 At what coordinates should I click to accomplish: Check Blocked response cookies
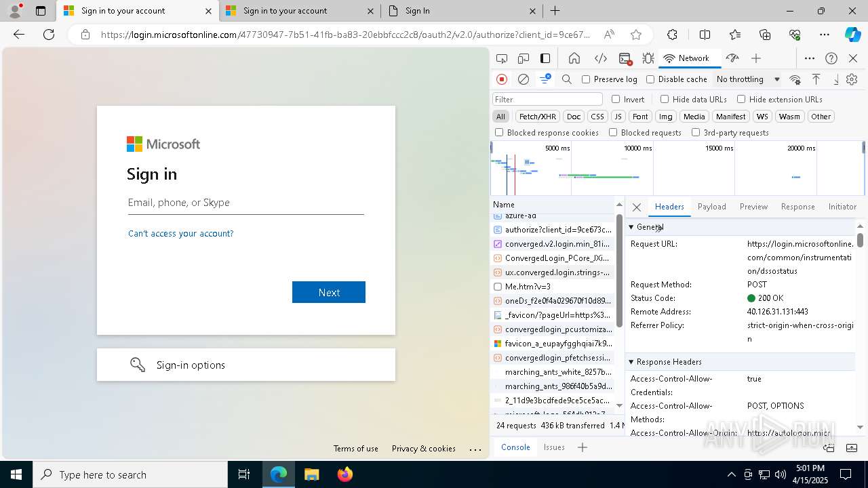[x=499, y=133]
